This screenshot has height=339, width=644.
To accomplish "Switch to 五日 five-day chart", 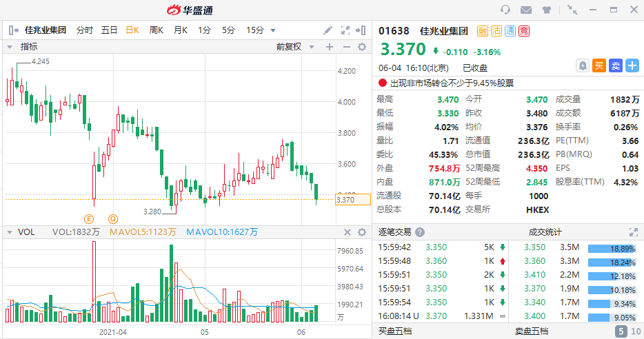I will click(x=109, y=30).
